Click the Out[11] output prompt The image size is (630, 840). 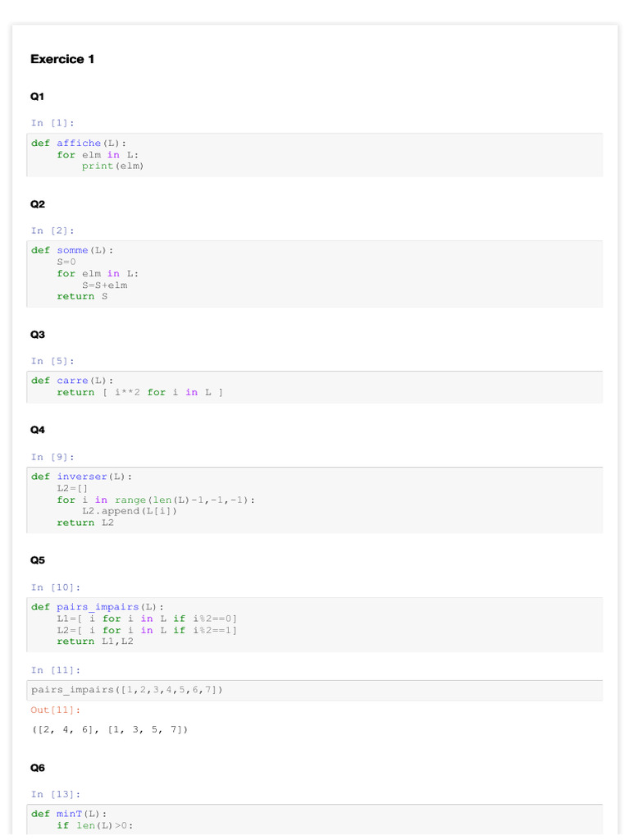(x=56, y=710)
